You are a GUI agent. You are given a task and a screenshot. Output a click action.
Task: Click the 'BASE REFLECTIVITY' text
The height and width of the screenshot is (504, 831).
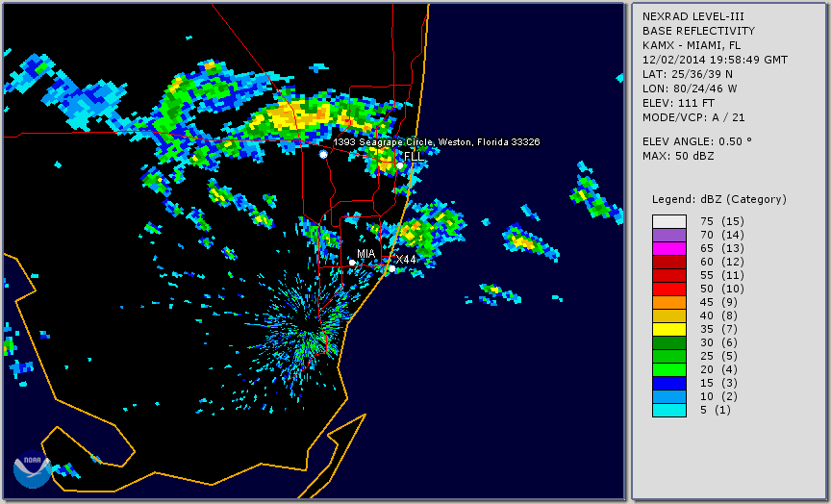pyautogui.click(x=698, y=31)
